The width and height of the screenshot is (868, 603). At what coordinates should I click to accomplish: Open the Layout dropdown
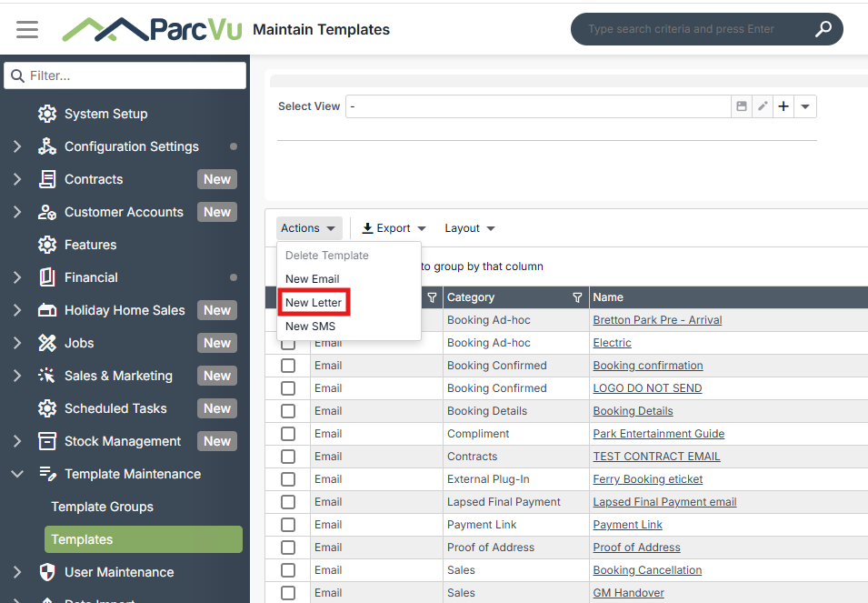(x=469, y=228)
